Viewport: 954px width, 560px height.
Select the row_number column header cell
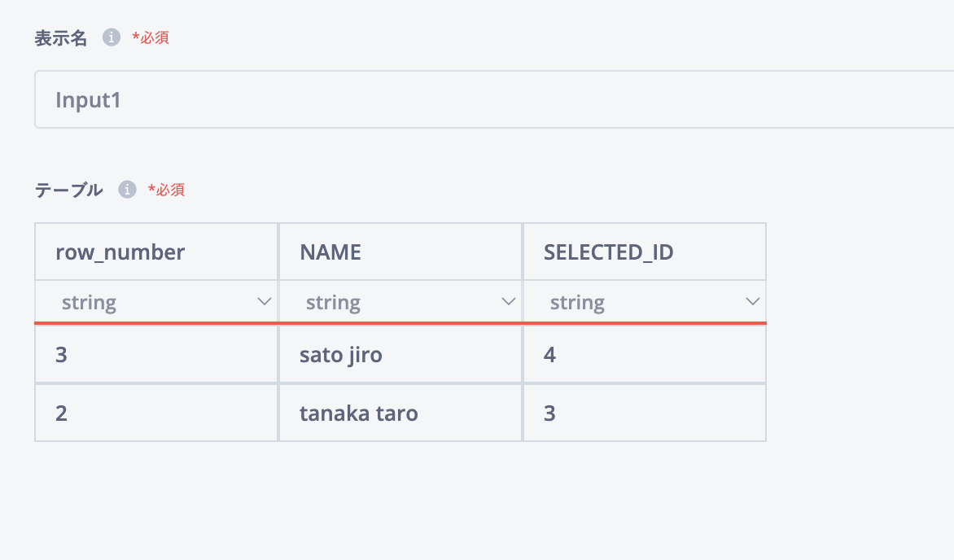(156, 252)
